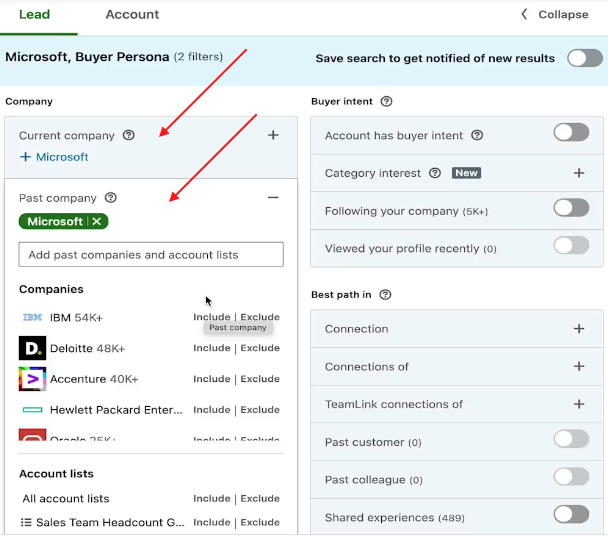This screenshot has height=542, width=608.
Task: Enable the Shared experiences toggle
Action: tap(571, 515)
